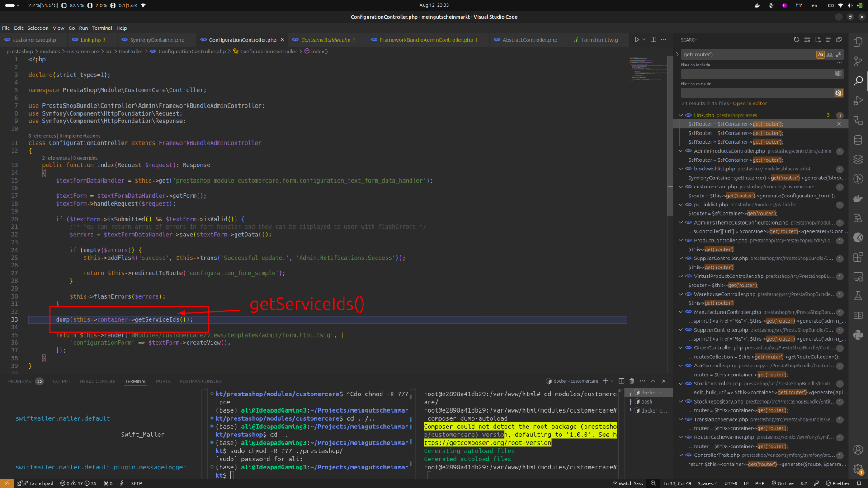868x488 pixels.
Task: Switch to the ContainerBuilder.php tab
Action: pyautogui.click(x=325, y=40)
